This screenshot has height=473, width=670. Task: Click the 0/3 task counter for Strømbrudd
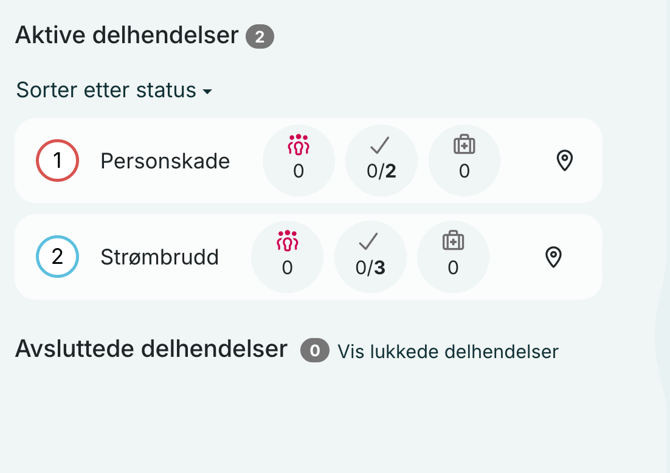(370, 268)
